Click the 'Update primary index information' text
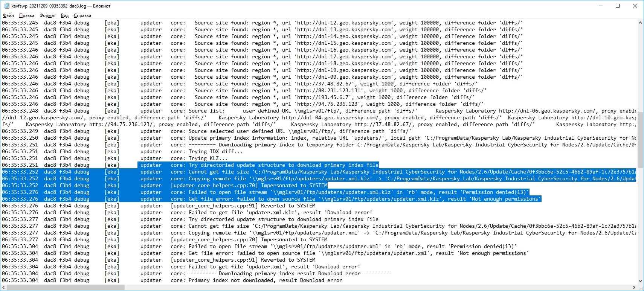The width and height of the screenshot is (644, 291). coord(235,138)
